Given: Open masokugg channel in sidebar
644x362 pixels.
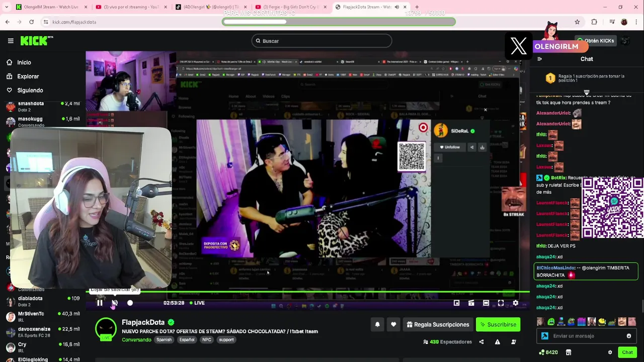Looking at the screenshot, I should pyautogui.click(x=43, y=121).
